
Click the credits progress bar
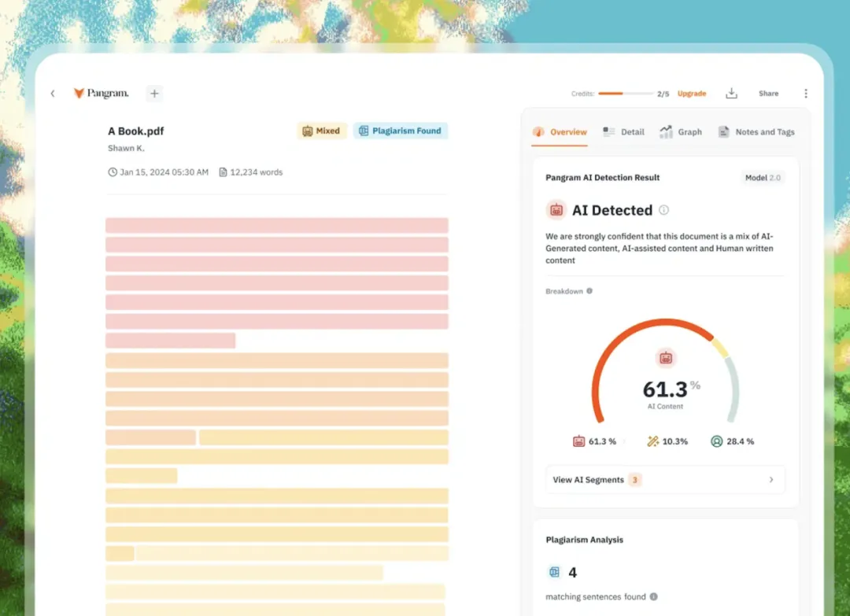point(626,93)
